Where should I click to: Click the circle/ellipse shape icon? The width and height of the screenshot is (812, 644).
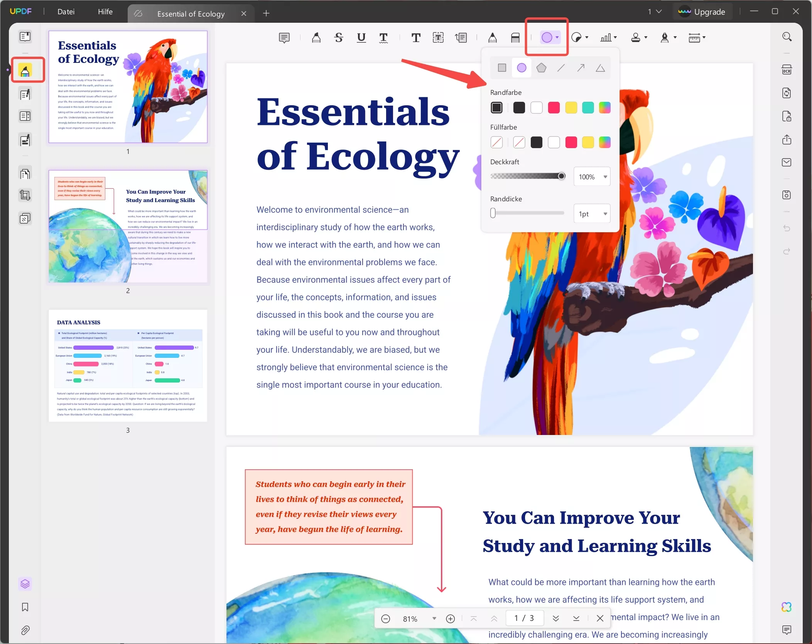pos(522,68)
